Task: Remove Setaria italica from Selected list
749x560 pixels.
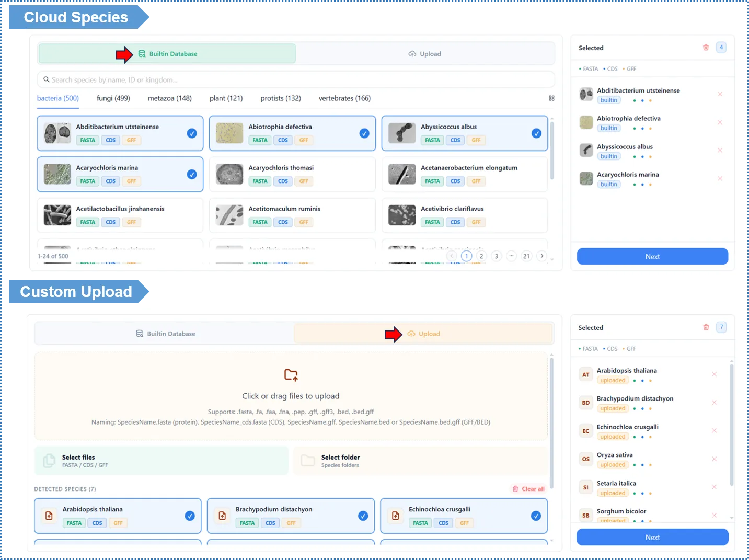Action: [714, 487]
